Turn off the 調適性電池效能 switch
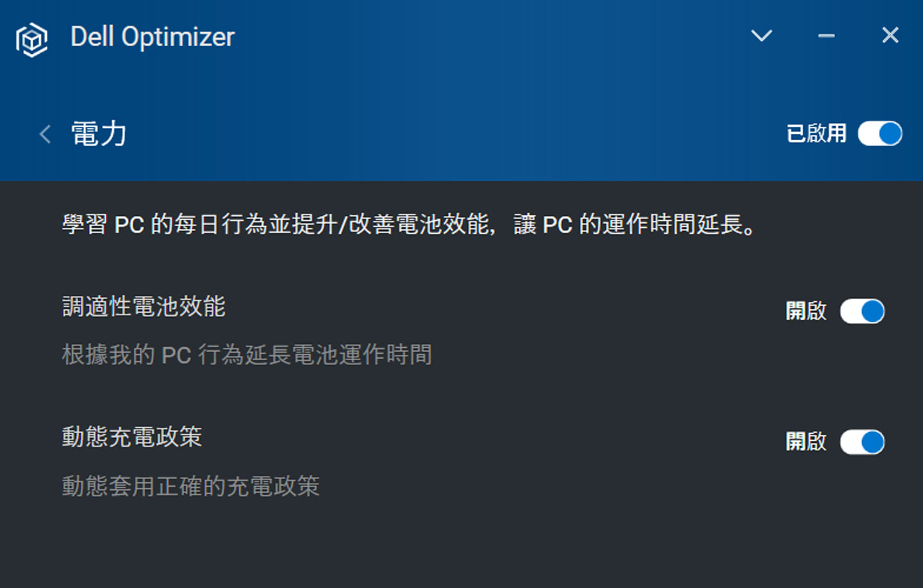 click(863, 311)
